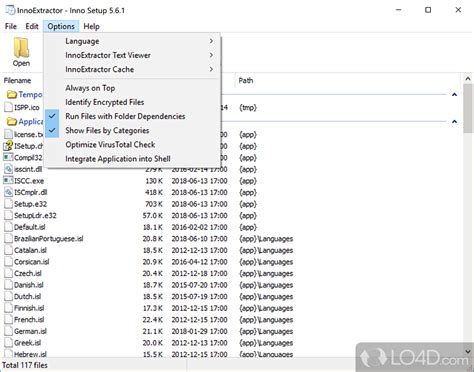Click the ISCmplr.dll file icon

(x=8, y=192)
